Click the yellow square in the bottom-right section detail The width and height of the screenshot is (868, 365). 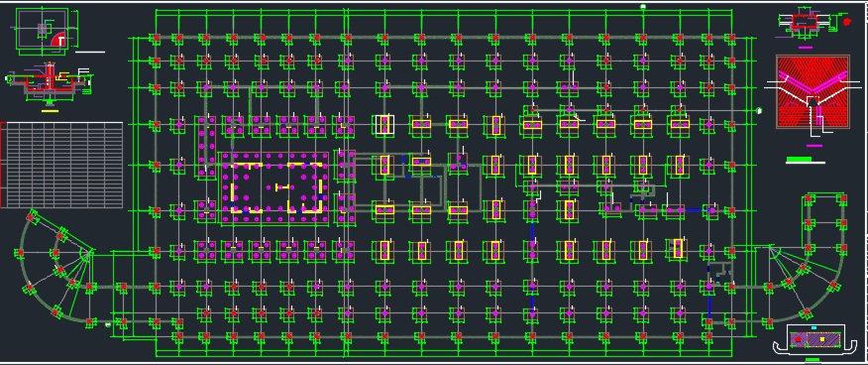coord(822,339)
